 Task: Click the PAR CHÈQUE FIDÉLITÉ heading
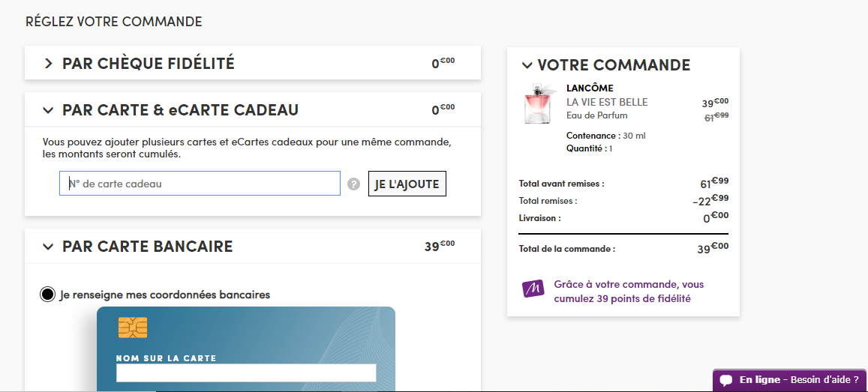click(149, 64)
